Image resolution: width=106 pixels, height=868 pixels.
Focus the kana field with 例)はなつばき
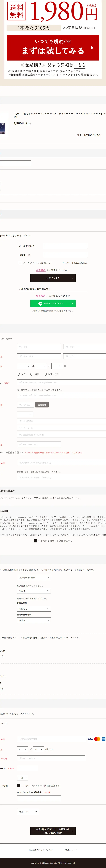coord(39,356)
